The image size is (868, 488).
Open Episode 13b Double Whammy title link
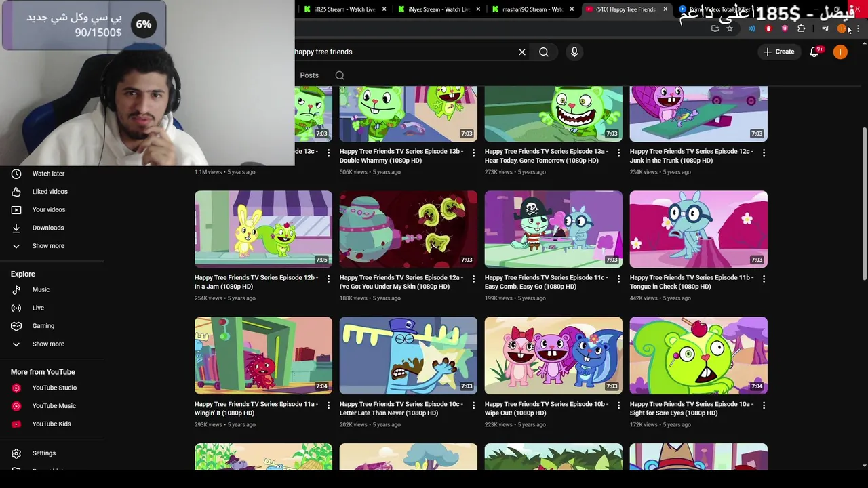(401, 156)
